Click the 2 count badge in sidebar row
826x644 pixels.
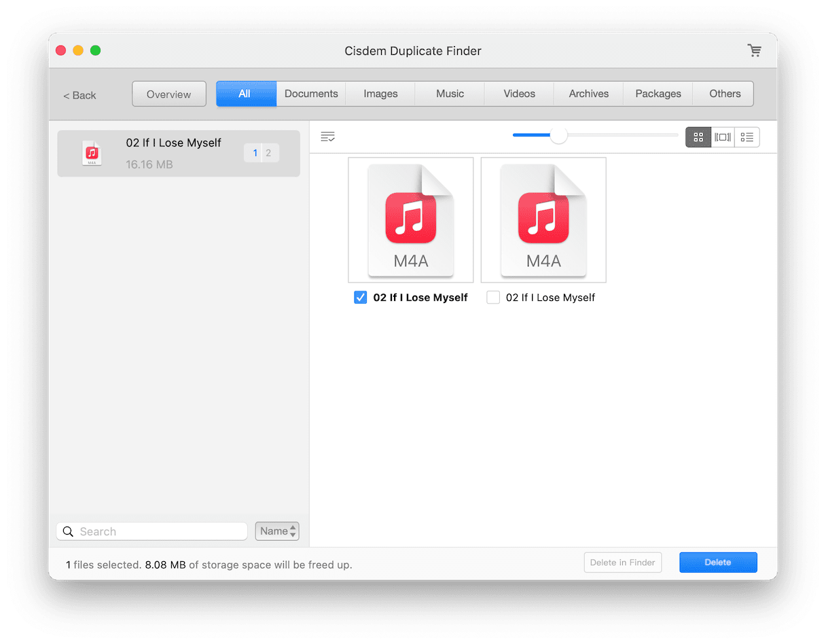tap(269, 154)
